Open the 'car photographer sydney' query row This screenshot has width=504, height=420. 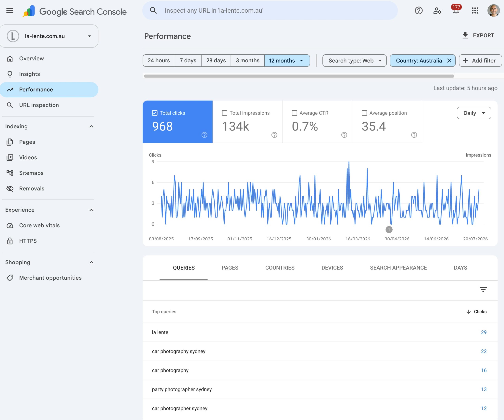320,408
